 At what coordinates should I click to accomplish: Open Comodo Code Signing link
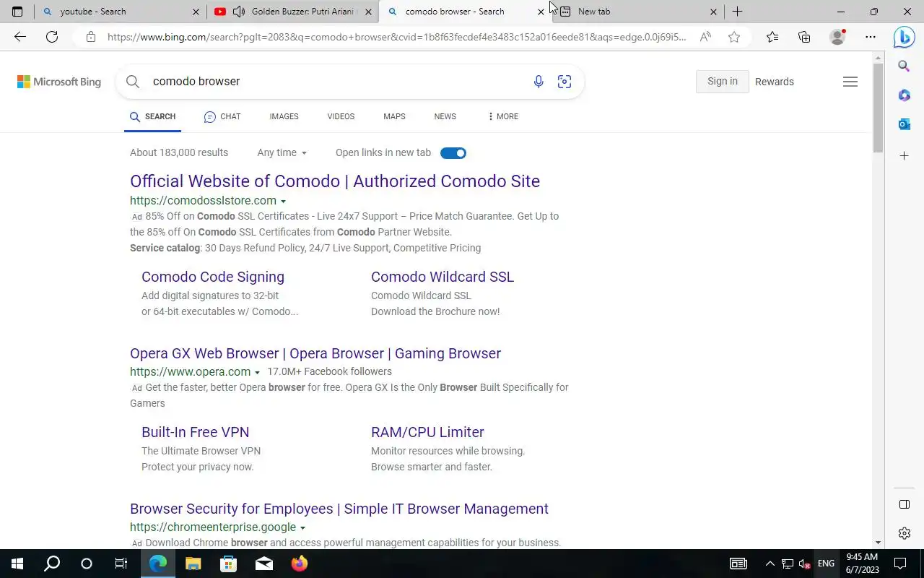click(x=213, y=277)
